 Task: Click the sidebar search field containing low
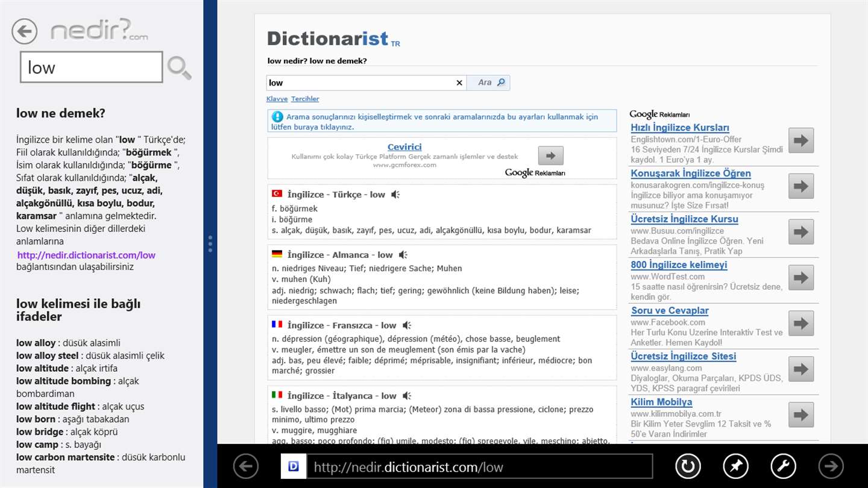(92, 67)
